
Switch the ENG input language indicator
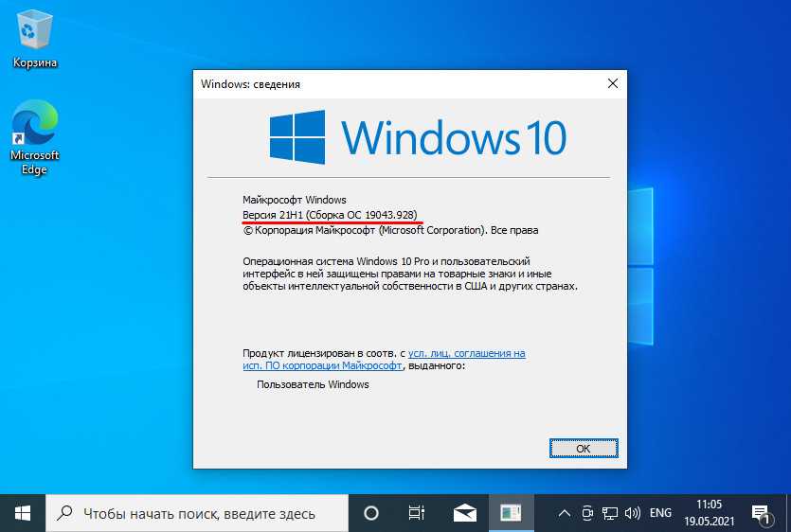(x=660, y=513)
